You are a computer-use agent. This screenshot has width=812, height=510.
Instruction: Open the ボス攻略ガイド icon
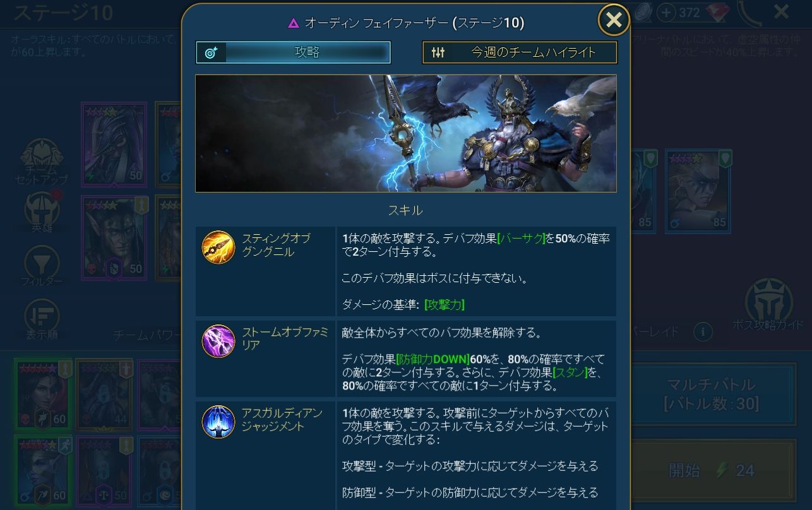coord(768,302)
